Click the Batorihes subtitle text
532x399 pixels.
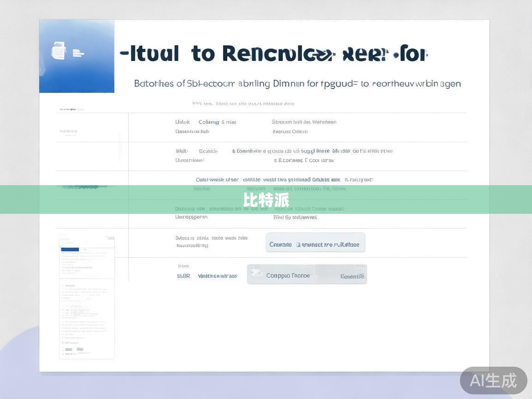297,84
